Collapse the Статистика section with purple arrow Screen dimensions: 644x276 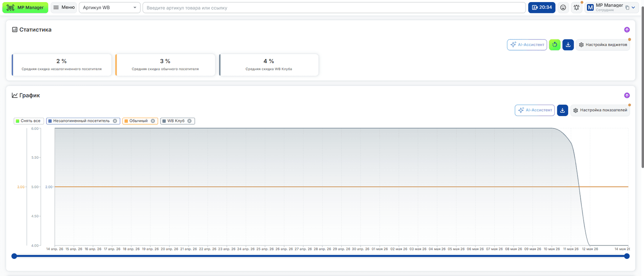coord(627,30)
